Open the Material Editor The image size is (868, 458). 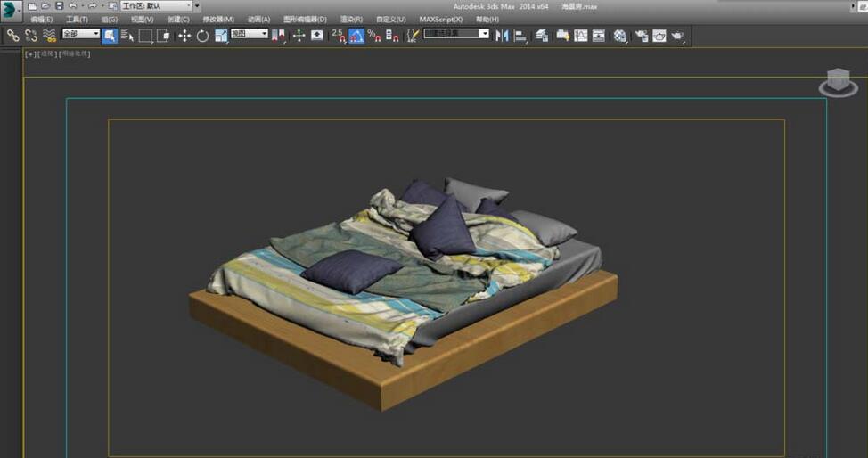619,36
